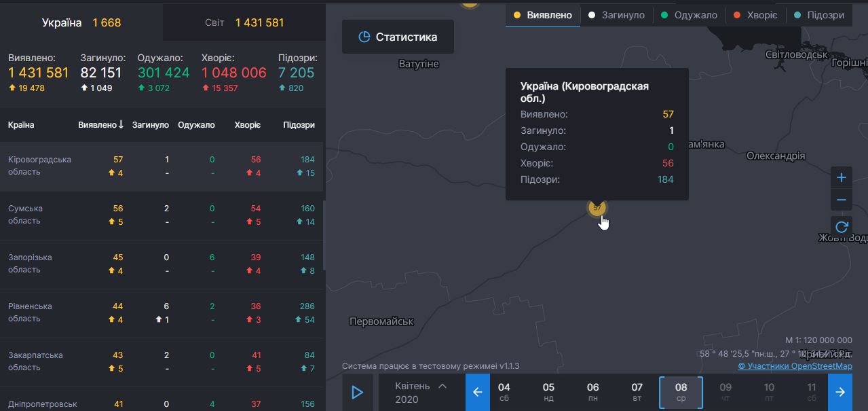
Task: Select date 09 чт on timeline
Action: [725, 392]
